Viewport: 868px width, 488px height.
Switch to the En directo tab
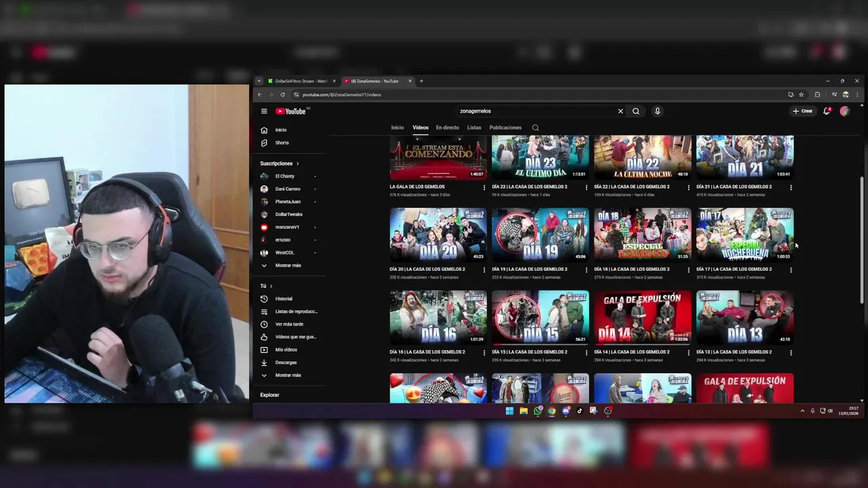[x=448, y=127]
